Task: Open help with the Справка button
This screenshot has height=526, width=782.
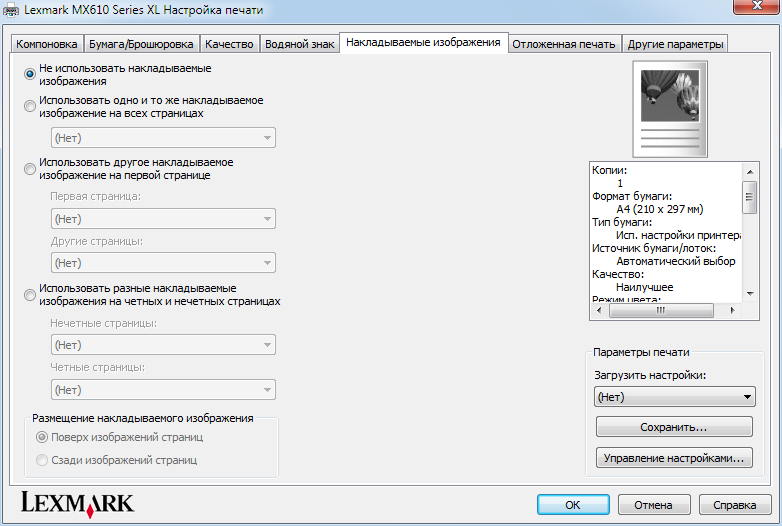Action: click(735, 505)
